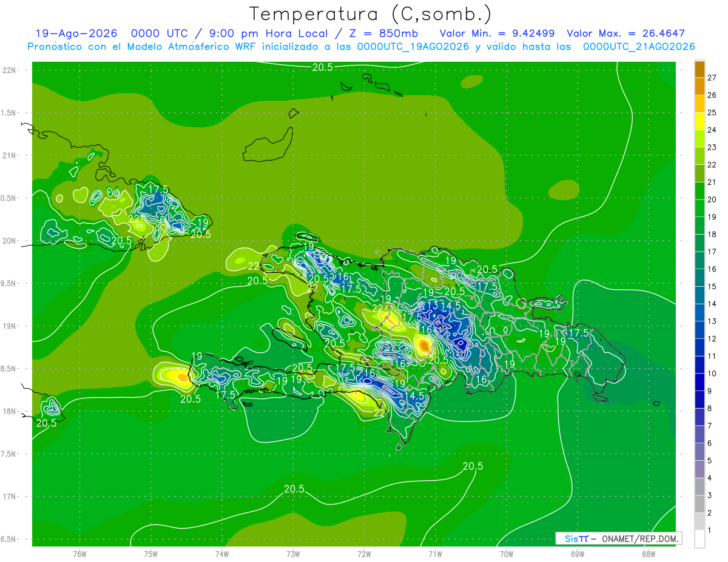Screen dimensions: 728x562
Task: Click the "71W" longitude axis label
Action: [435, 554]
